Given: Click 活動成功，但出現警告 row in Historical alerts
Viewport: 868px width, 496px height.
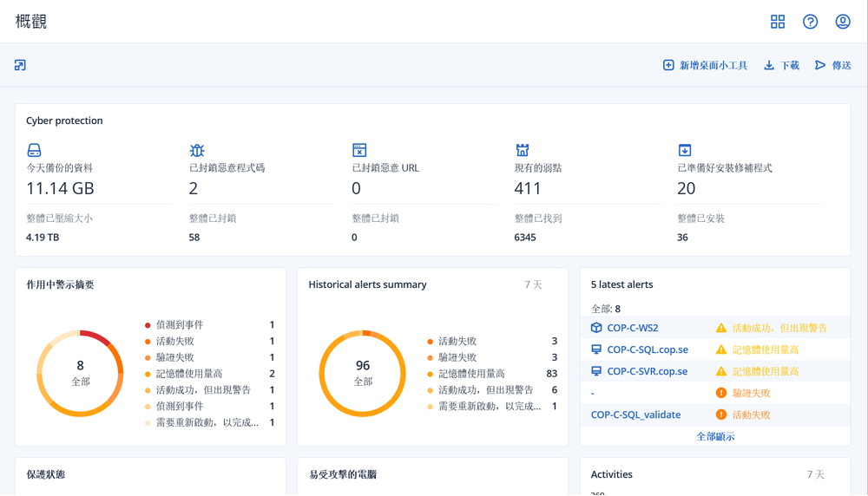Looking at the screenshot, I should coord(492,390).
